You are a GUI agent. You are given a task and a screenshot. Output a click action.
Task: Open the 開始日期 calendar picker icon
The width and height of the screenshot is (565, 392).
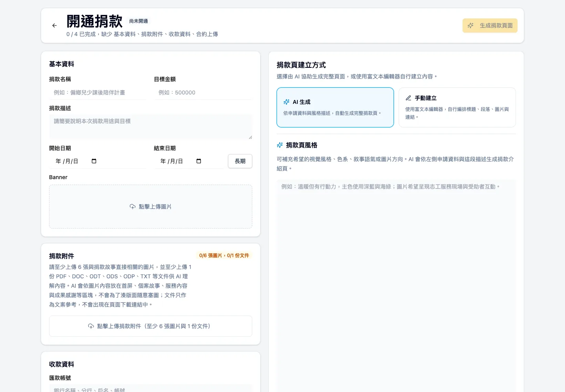[94, 161]
